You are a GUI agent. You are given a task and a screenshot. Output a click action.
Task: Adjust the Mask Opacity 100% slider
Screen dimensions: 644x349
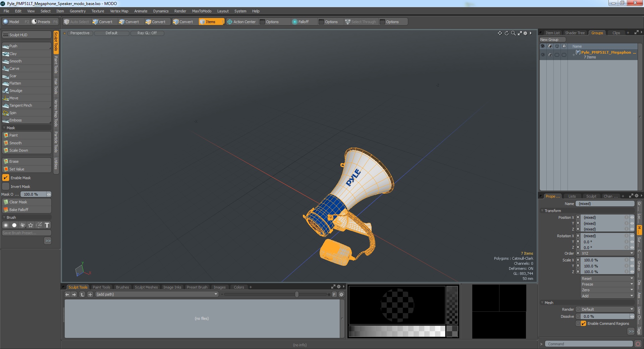point(36,194)
